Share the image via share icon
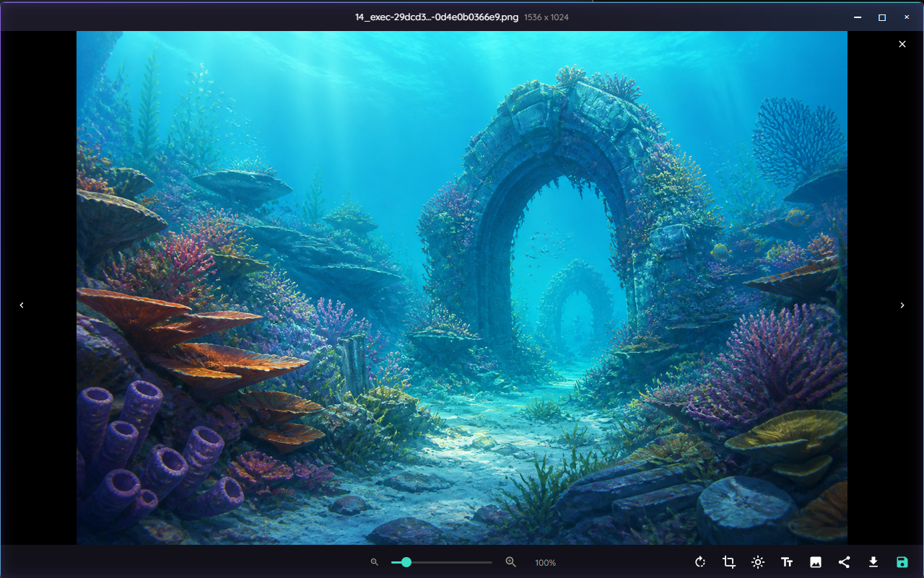 844,562
